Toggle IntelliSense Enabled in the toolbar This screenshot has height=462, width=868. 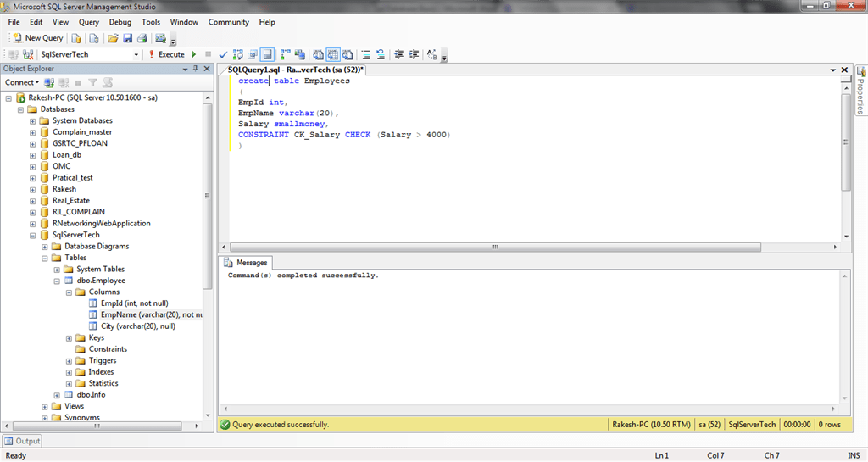267,54
